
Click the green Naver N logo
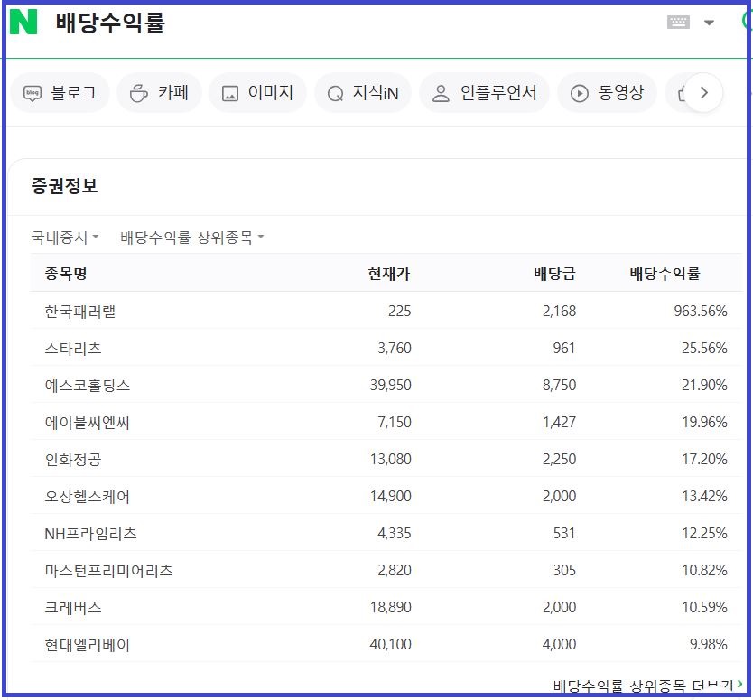(23, 22)
